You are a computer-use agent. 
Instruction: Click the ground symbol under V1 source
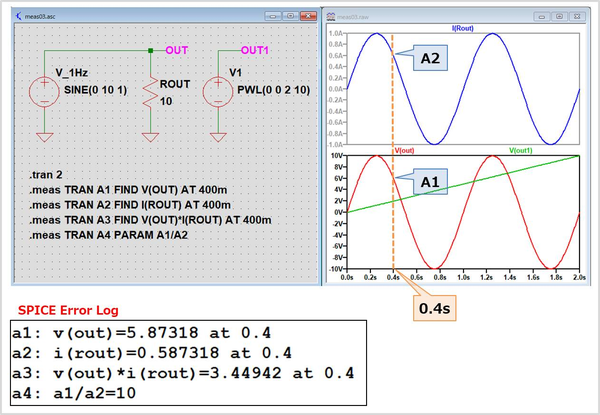click(218, 135)
